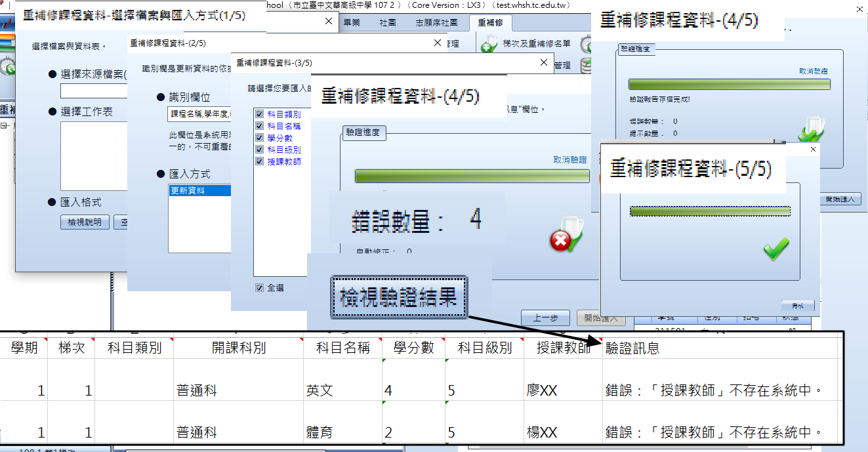
Task: Switch to the 志願序社團 tab
Action: tap(436, 22)
